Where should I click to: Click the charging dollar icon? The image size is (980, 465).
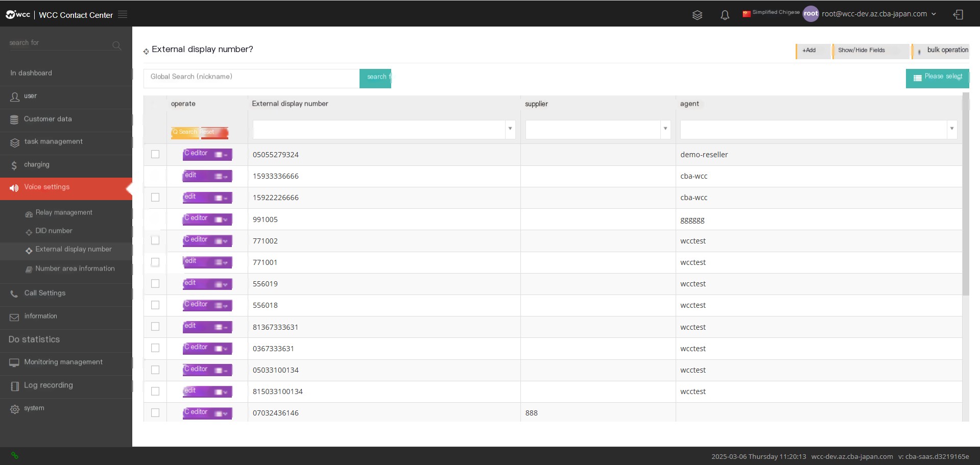click(14, 165)
